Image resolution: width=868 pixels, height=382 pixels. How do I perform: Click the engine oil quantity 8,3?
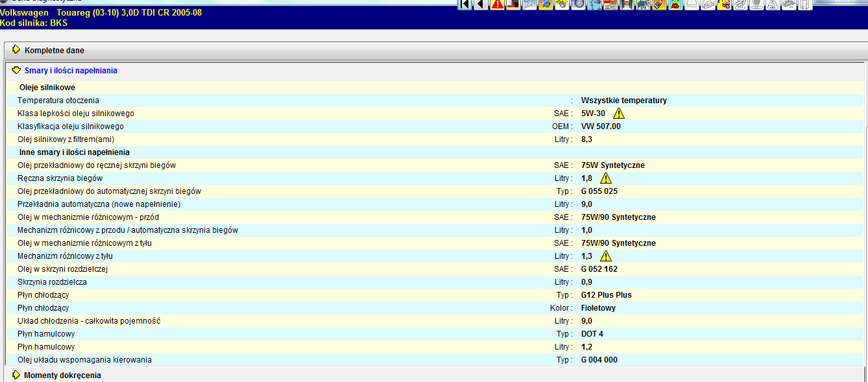point(586,139)
